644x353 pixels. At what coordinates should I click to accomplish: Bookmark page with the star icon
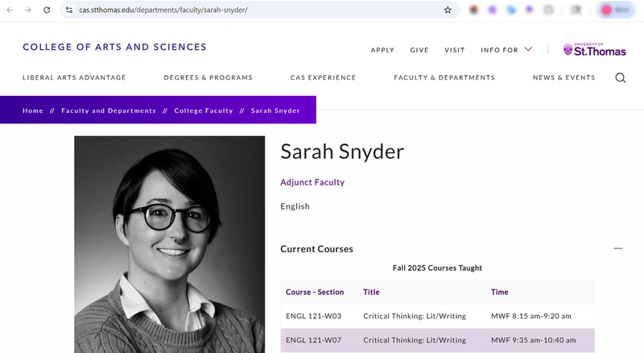448,10
